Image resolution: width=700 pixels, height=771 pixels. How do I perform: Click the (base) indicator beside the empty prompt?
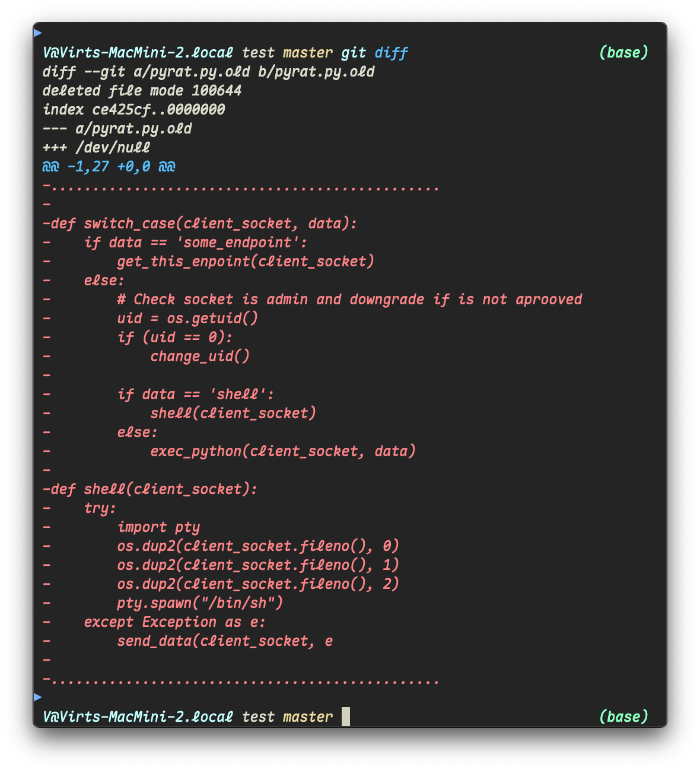coord(623,716)
